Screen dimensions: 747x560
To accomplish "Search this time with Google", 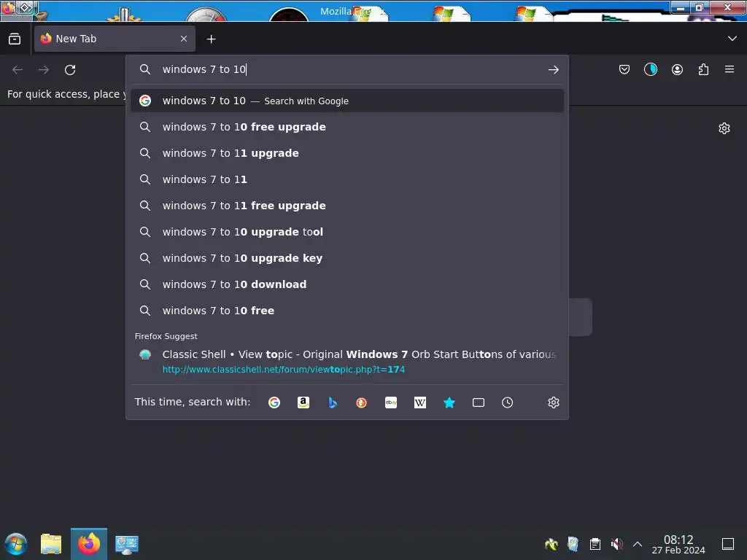I will pyautogui.click(x=274, y=402).
